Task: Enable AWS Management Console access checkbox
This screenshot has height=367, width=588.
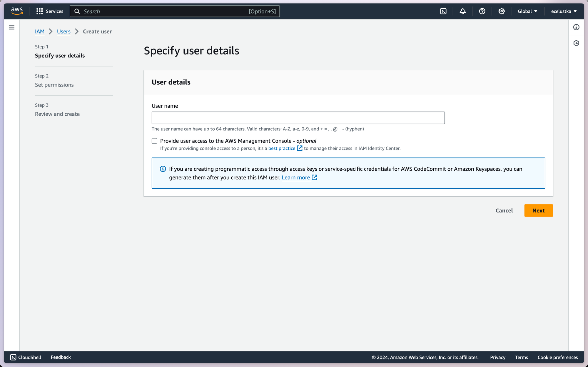Action: click(154, 141)
